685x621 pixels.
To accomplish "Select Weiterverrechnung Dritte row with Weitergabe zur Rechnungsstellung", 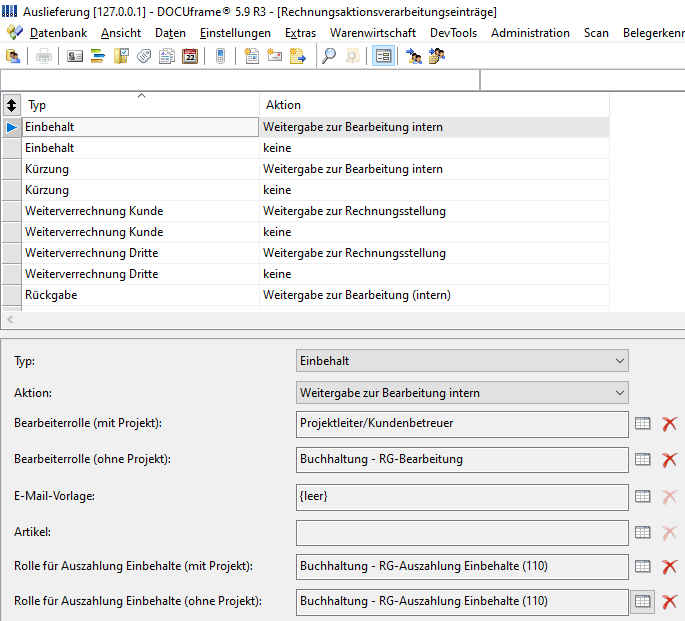I will point(306,253).
